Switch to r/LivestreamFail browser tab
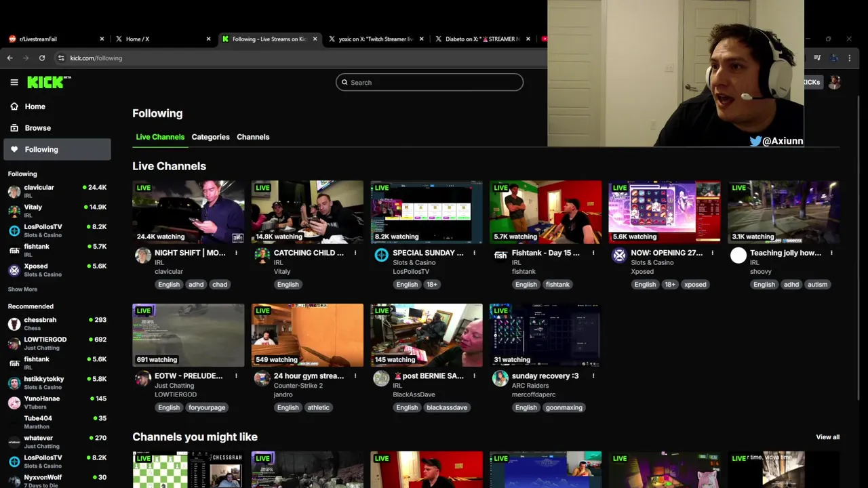Viewport: 868px width, 488px height. [x=57, y=39]
